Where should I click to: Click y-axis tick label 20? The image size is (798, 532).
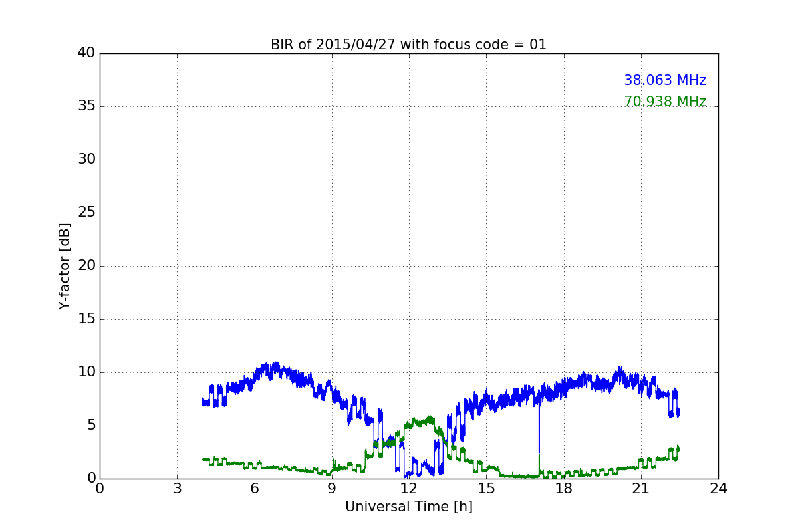point(86,266)
